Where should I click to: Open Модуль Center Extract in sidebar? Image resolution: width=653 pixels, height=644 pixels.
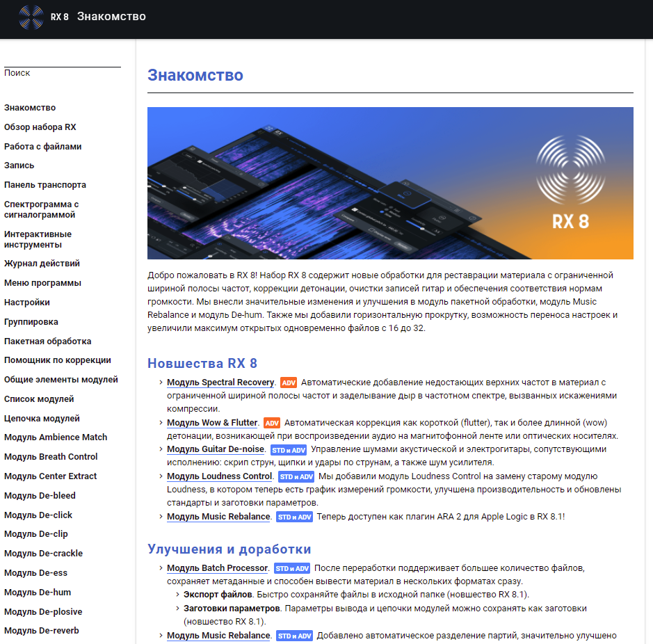coord(50,476)
